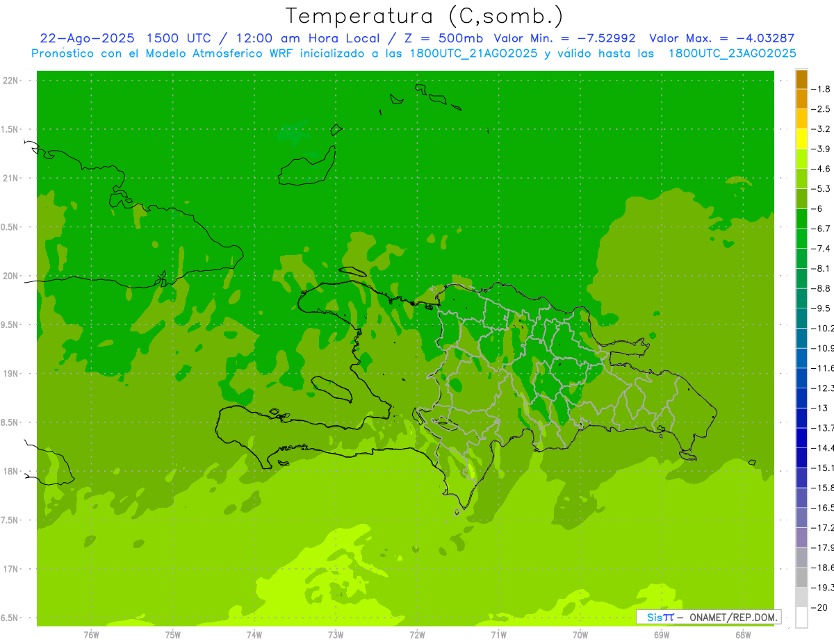
Task: Click the "-3.9" legend value
Action: pyautogui.click(x=821, y=149)
